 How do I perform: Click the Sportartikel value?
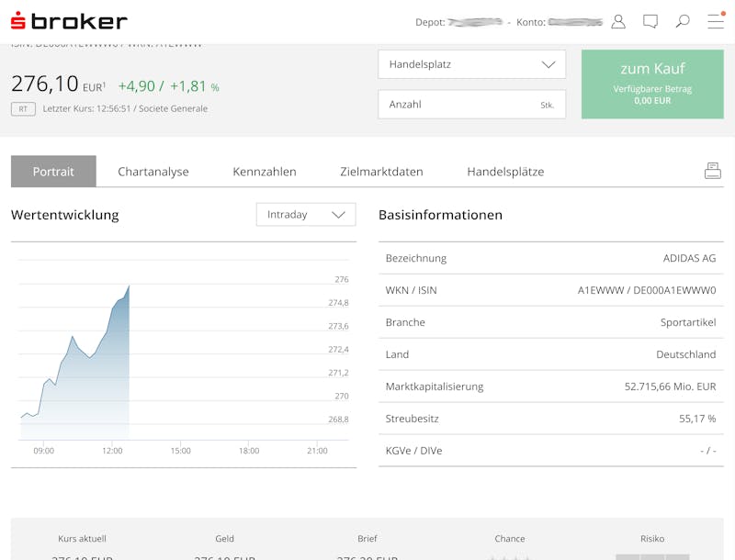coord(688,322)
